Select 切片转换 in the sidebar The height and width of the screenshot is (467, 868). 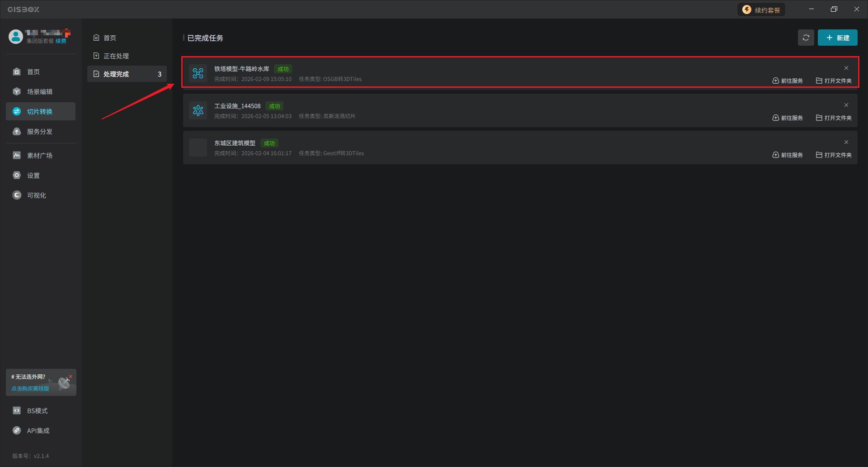pos(40,112)
